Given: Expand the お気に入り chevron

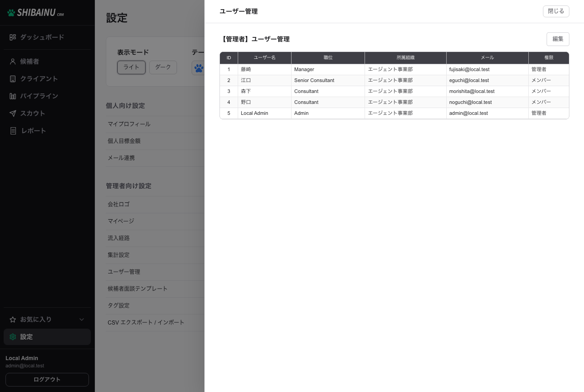Looking at the screenshot, I should coord(82,320).
